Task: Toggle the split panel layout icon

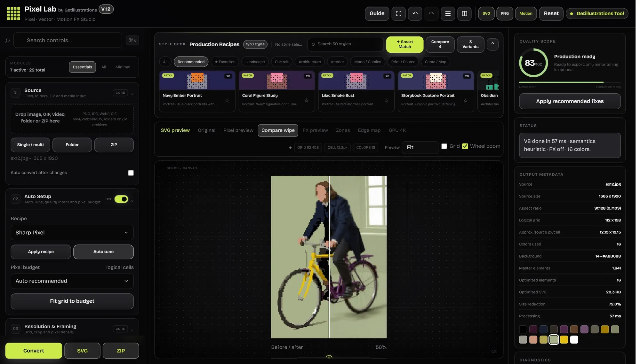Action: click(464, 13)
